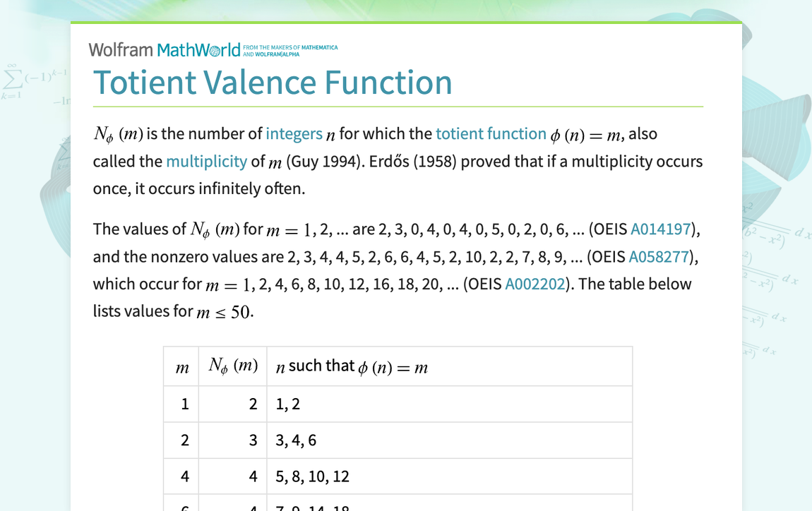Click the Totient Valence Function title

(273, 83)
